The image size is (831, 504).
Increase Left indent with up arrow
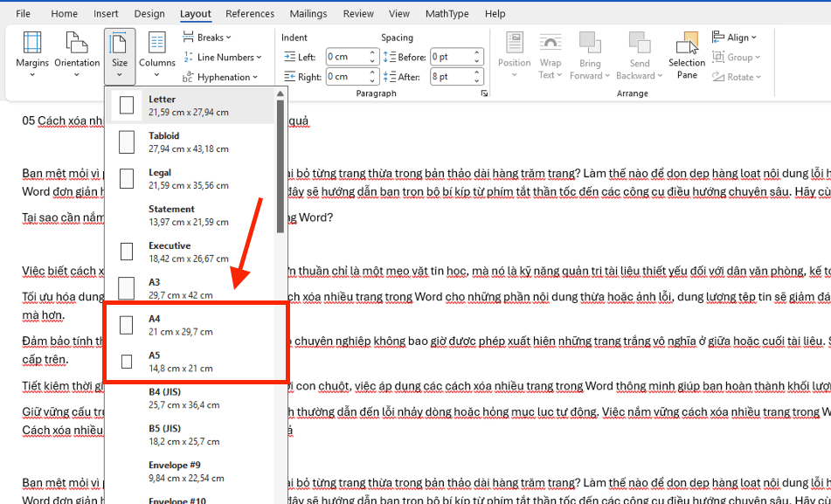pos(372,53)
